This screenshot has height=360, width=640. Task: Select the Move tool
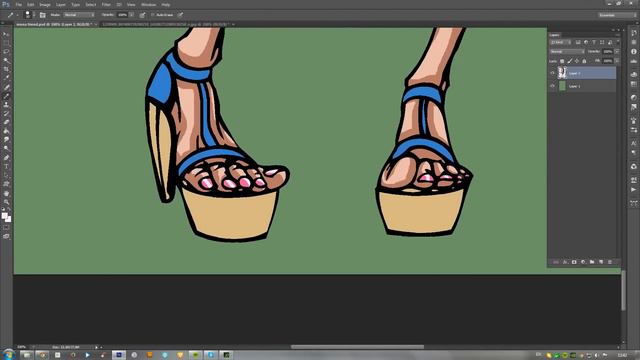coord(6,34)
